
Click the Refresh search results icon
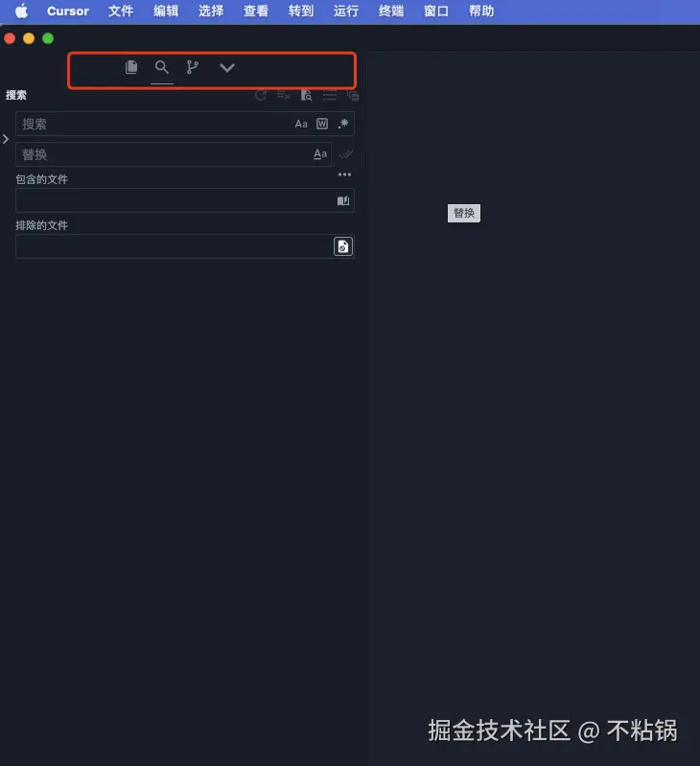(x=261, y=95)
